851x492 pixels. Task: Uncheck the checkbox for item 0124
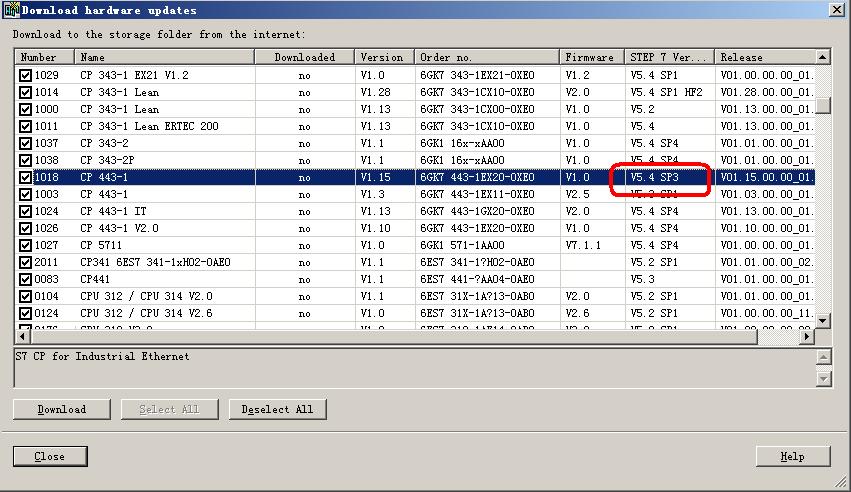26,314
